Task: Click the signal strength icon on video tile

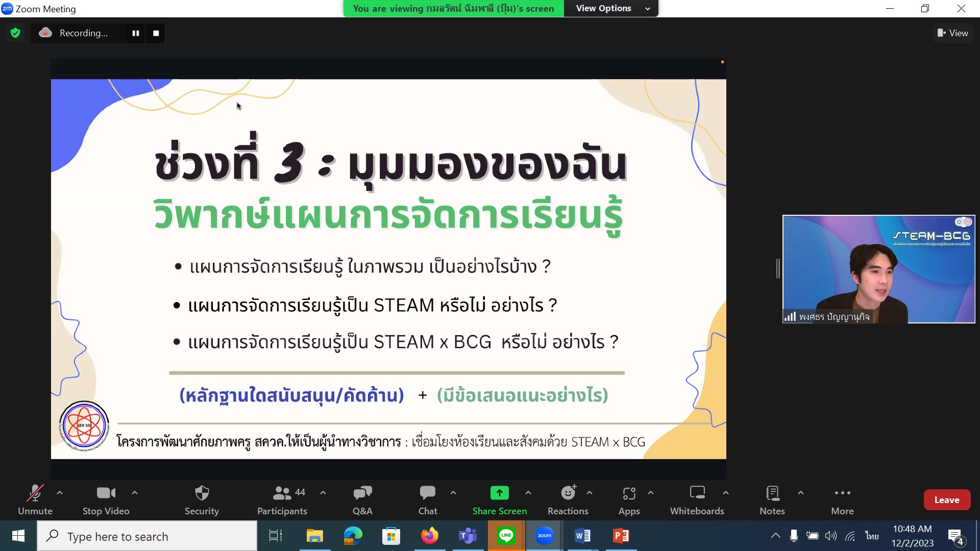Action: coord(790,317)
